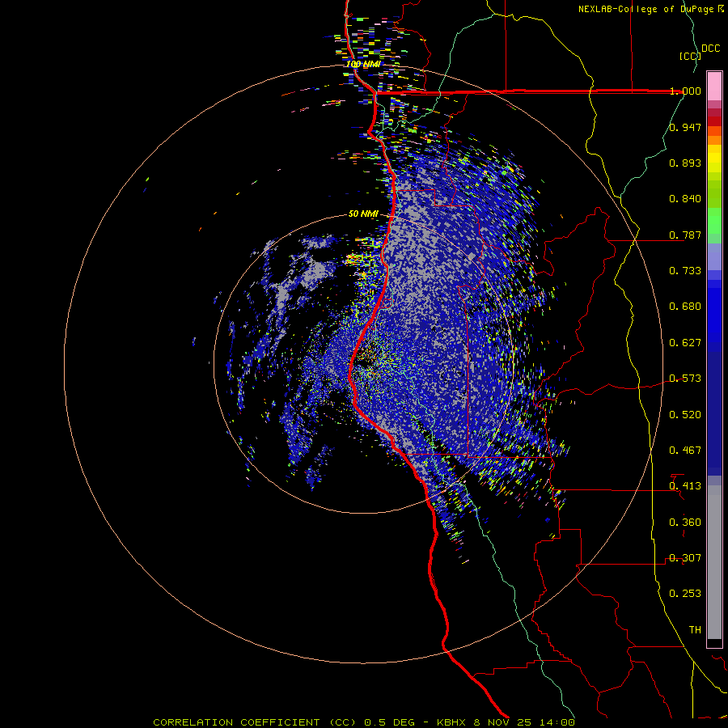Click the 100 NMI range ring label
Screen dimensions: 728x728
(x=363, y=64)
